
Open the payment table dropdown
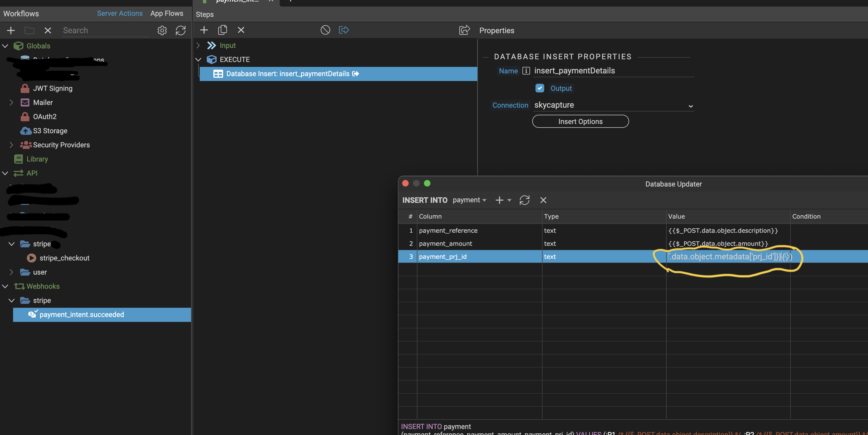[469, 200]
